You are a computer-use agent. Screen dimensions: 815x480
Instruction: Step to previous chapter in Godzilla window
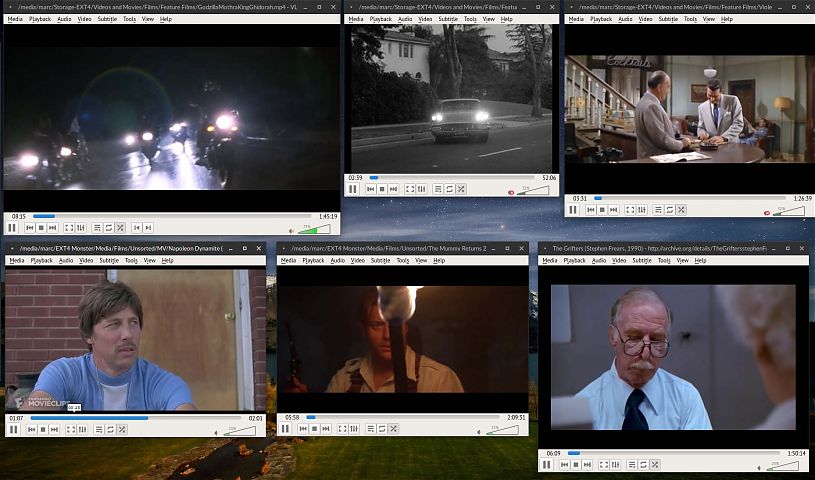tap(137, 228)
